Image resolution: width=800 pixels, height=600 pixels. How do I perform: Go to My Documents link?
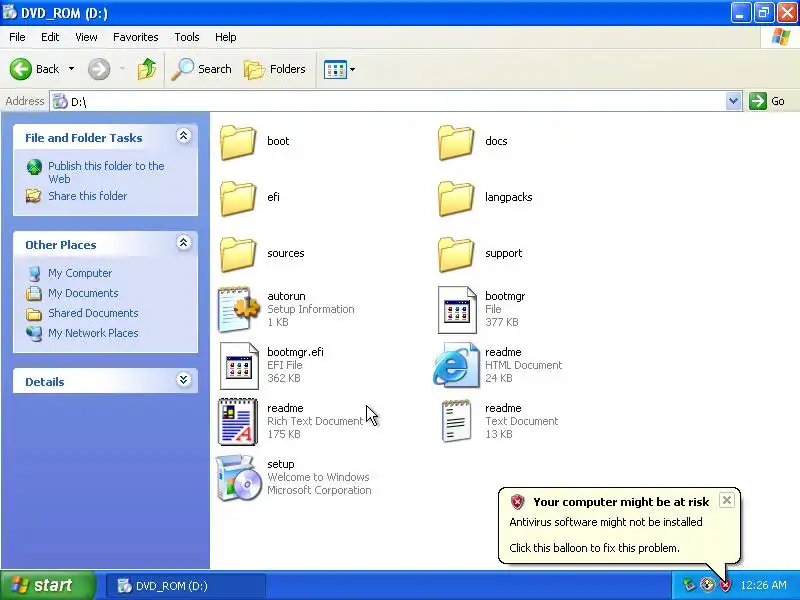tap(83, 293)
